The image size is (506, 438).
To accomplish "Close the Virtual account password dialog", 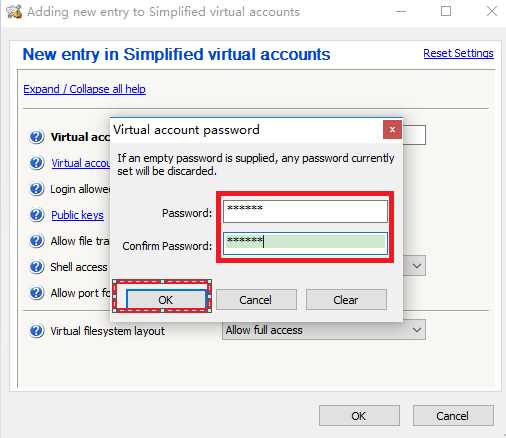I will point(392,129).
